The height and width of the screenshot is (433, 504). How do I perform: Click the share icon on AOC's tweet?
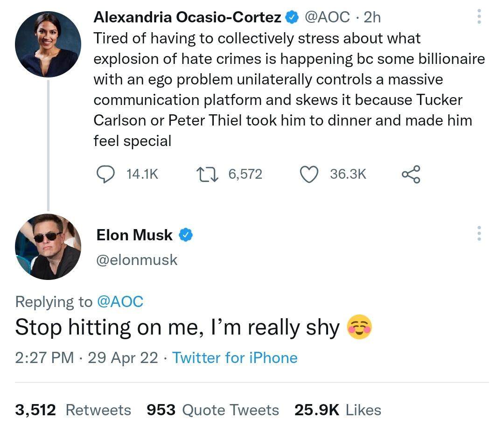(x=411, y=174)
